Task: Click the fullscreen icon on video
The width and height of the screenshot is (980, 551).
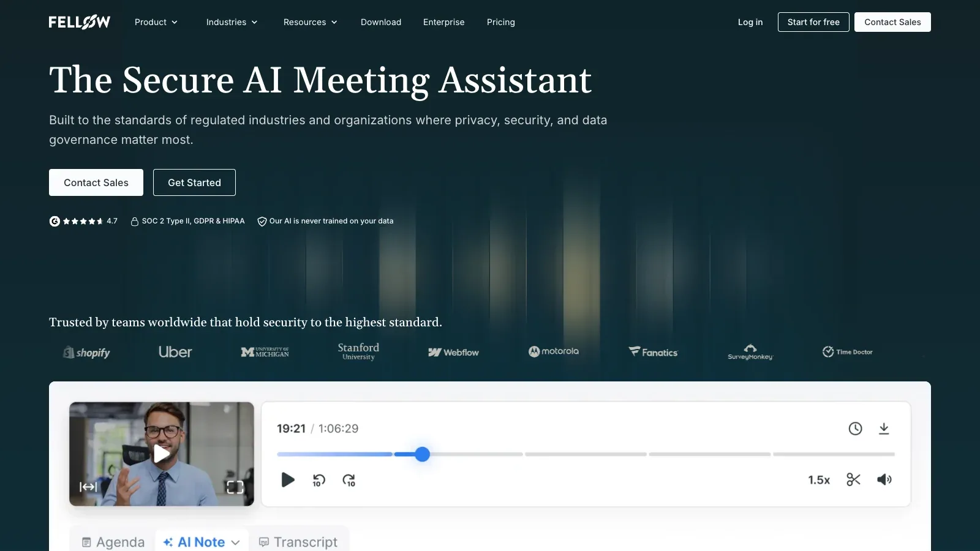Action: click(x=235, y=487)
